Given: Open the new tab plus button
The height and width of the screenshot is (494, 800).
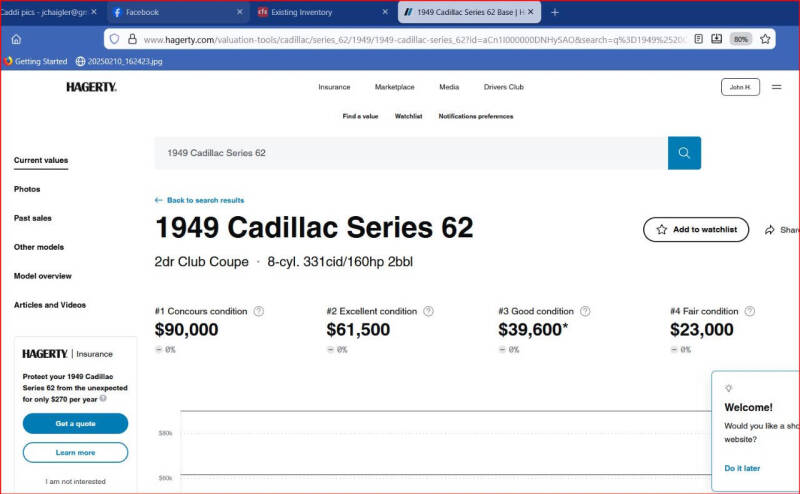Looking at the screenshot, I should [555, 12].
